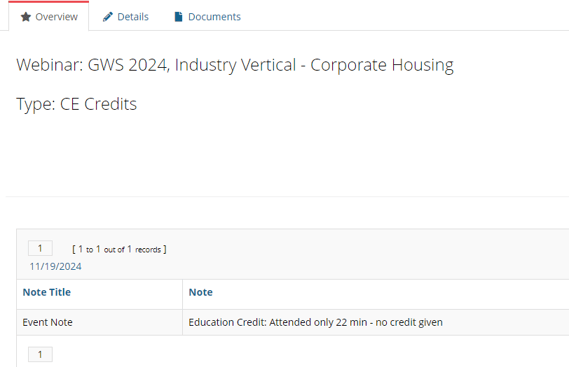Select page 1 button above the table

tap(40, 248)
